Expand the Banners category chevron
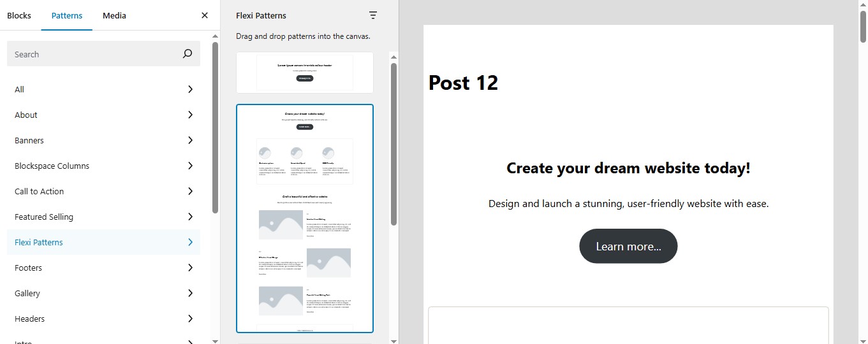868x344 pixels. pyautogui.click(x=190, y=140)
